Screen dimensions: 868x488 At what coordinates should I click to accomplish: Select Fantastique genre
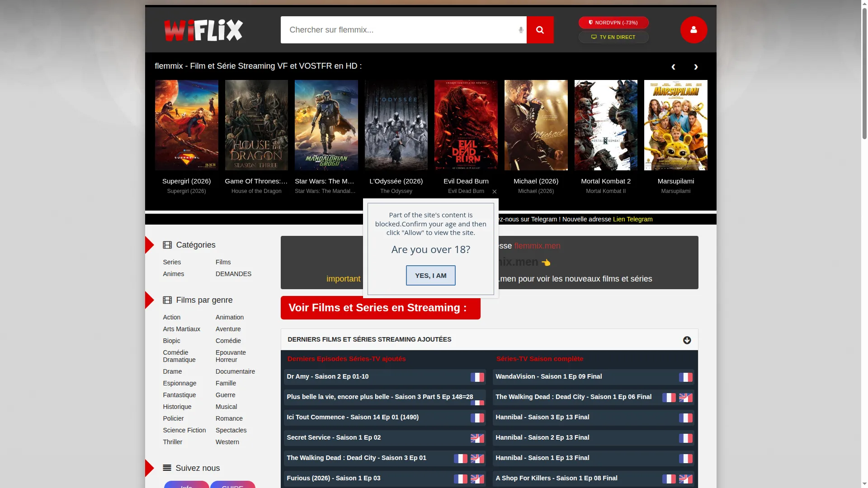(179, 395)
